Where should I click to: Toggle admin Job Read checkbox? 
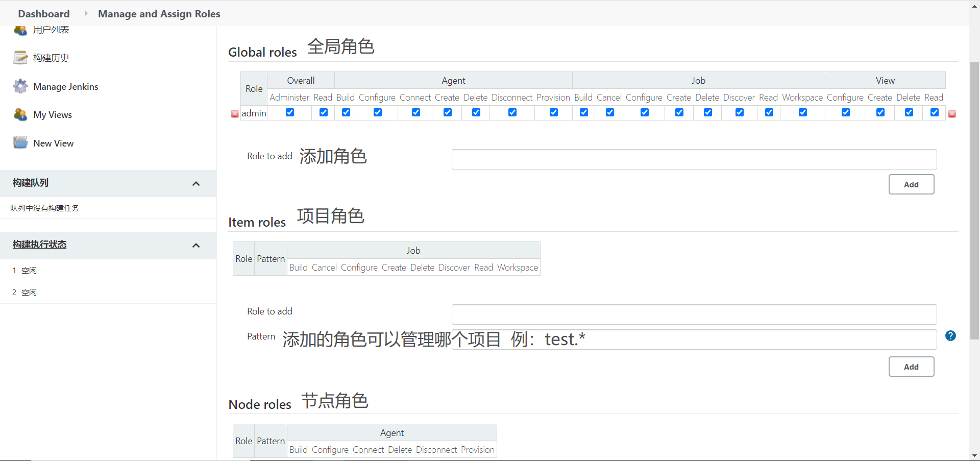[x=769, y=112]
